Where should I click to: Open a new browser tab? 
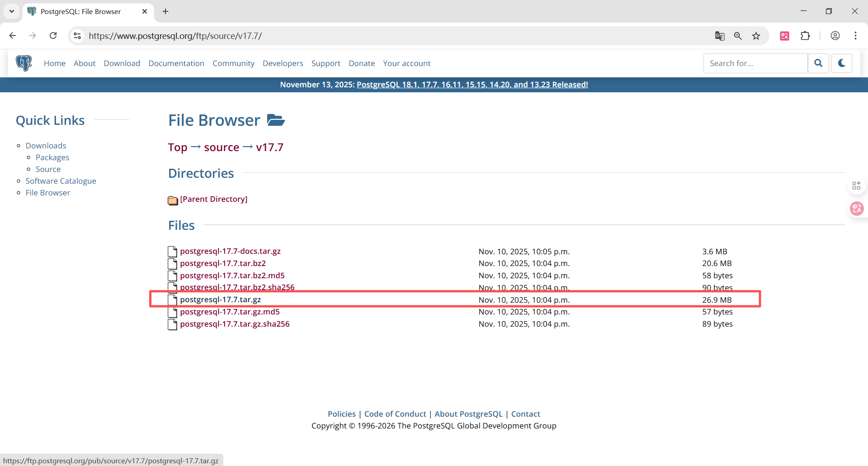[x=165, y=11]
